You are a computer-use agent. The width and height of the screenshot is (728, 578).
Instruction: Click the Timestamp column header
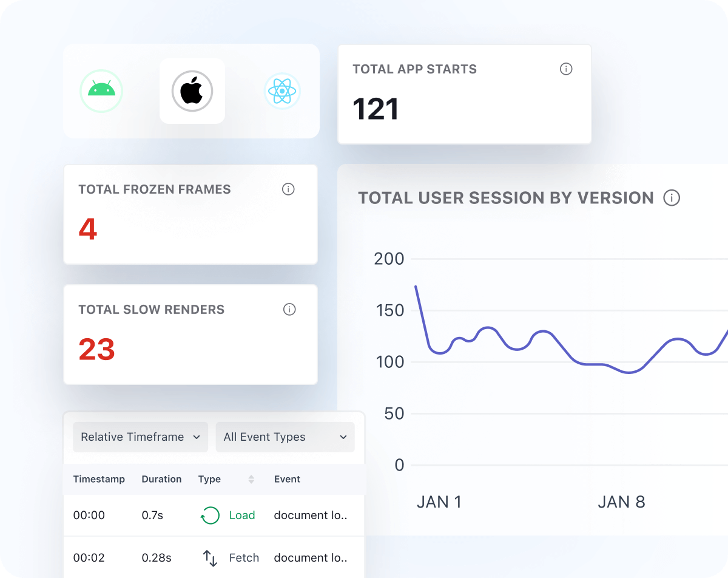click(99, 479)
